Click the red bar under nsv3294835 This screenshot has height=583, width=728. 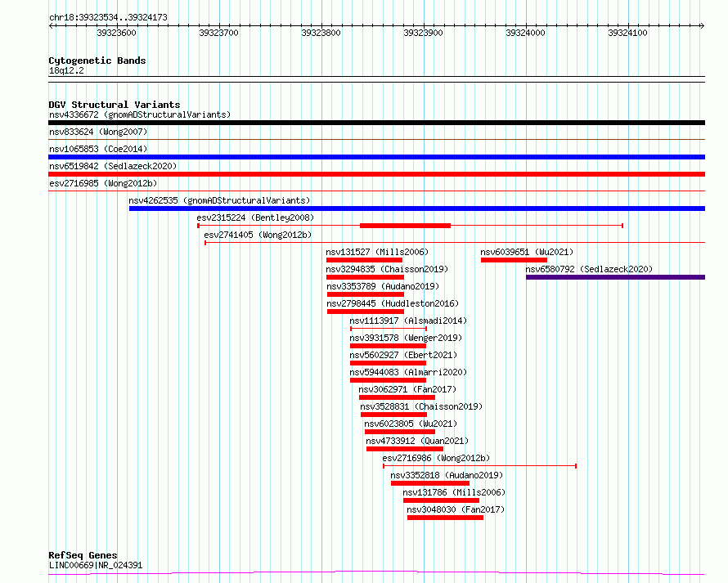click(366, 277)
